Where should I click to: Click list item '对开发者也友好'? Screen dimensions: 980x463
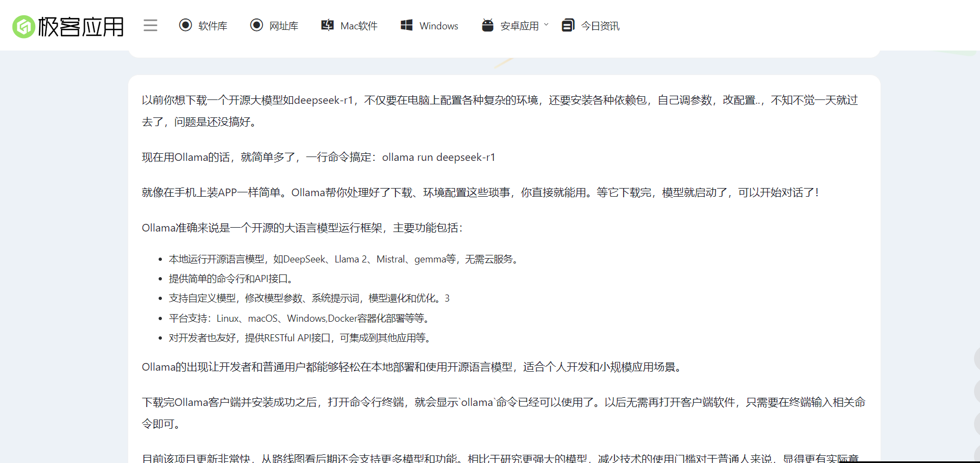[301, 338]
